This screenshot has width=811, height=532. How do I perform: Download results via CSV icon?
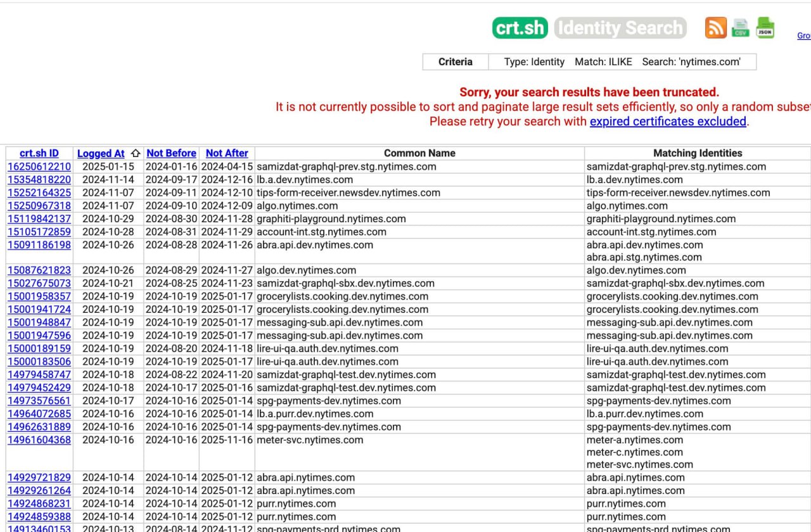740,28
